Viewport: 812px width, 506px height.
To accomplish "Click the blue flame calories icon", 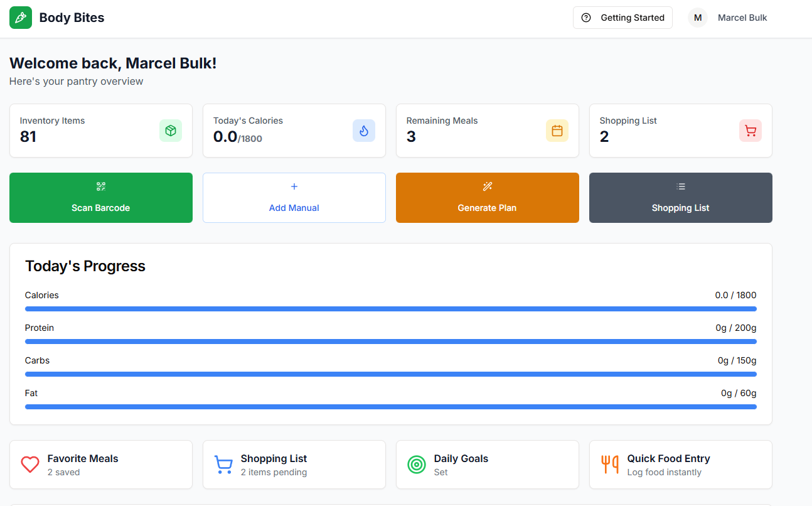I will tap(364, 131).
